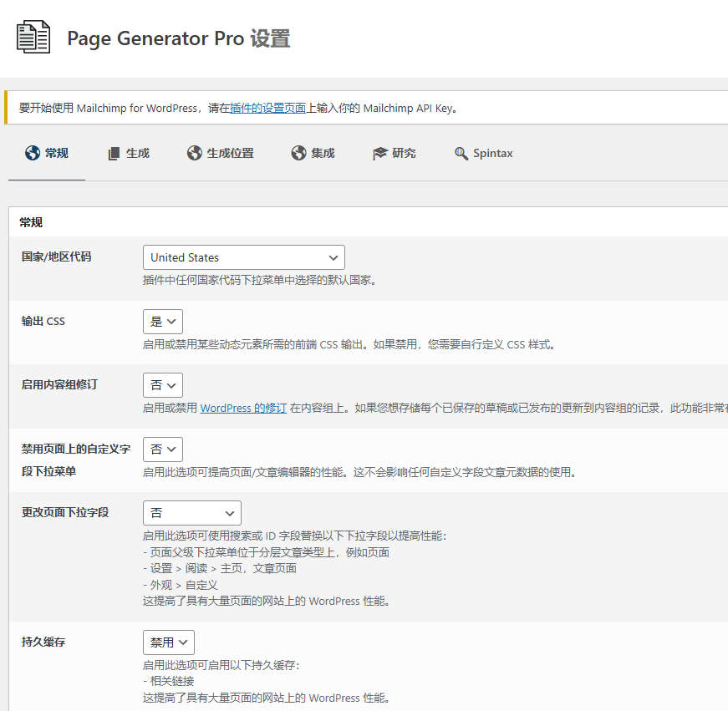Click the 禁用页面上的自定义字段下拉菜单 label
This screenshot has width=728, height=711.
pyautogui.click(x=76, y=460)
